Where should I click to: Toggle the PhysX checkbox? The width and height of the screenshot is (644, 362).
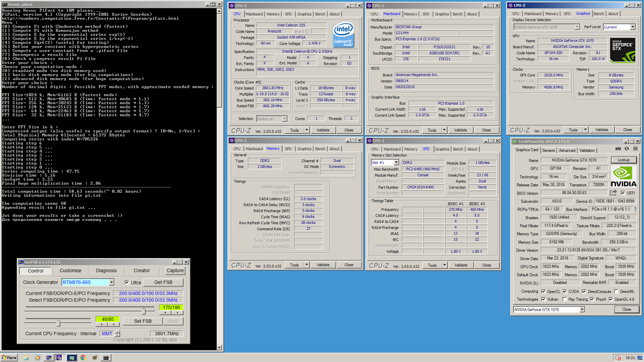tap(592, 299)
